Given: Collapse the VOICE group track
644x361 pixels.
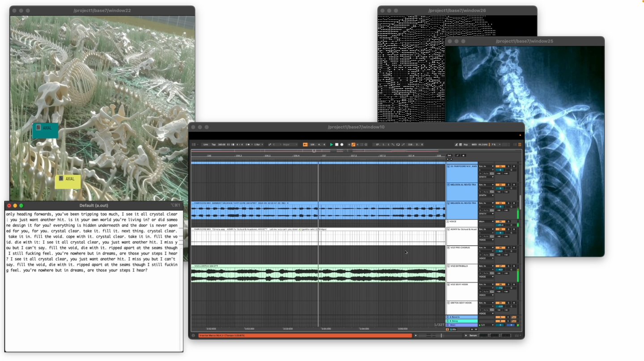Looking at the screenshot, I should pos(449,222).
